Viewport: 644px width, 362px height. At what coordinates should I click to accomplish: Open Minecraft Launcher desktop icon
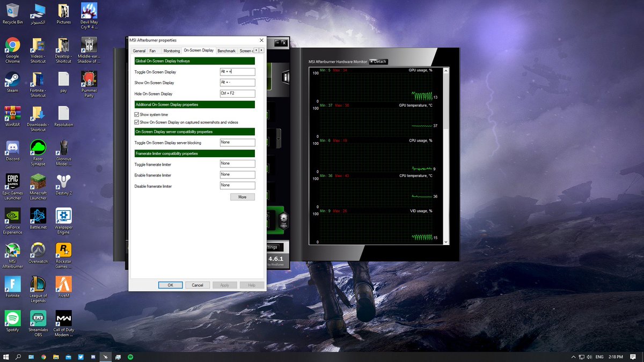pyautogui.click(x=38, y=187)
